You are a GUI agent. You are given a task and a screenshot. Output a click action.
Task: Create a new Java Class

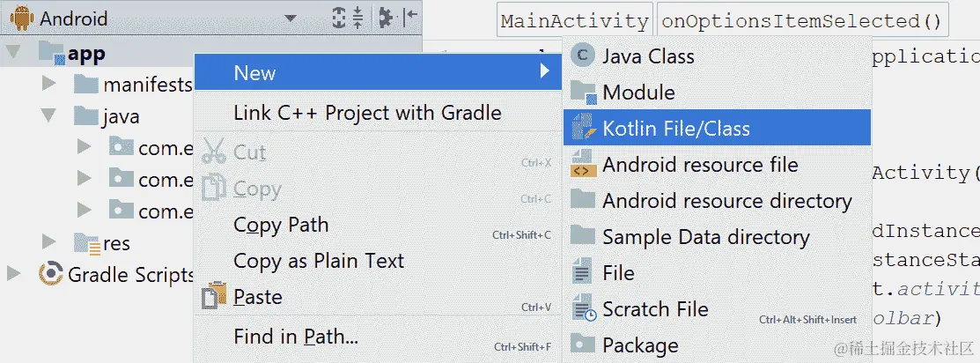[x=717, y=56]
